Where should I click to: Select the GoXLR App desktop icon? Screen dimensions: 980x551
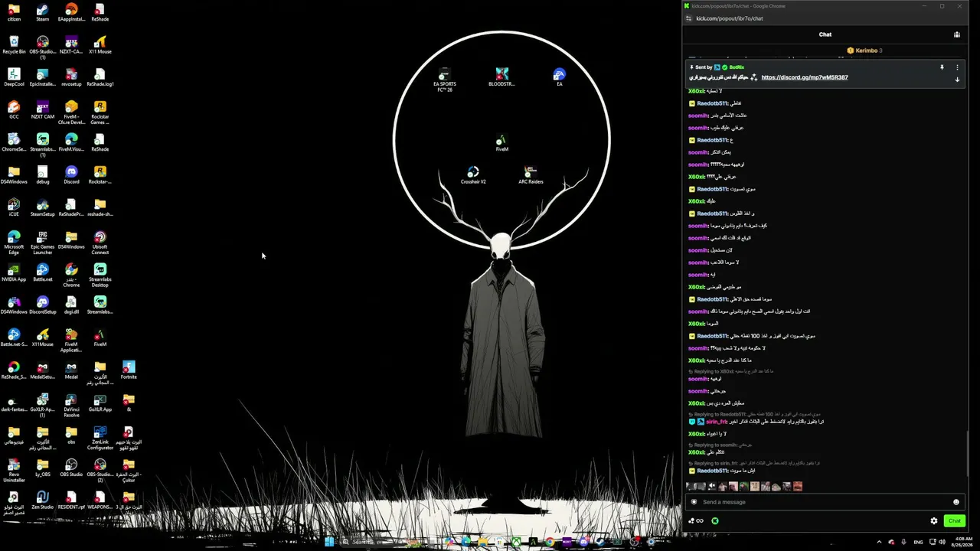coord(100,403)
